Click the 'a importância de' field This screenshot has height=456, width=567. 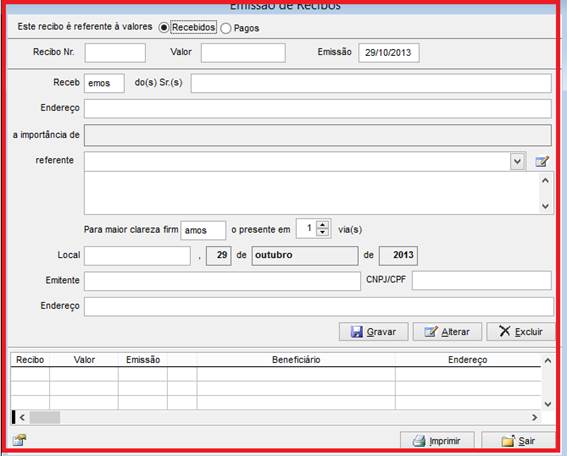point(317,135)
